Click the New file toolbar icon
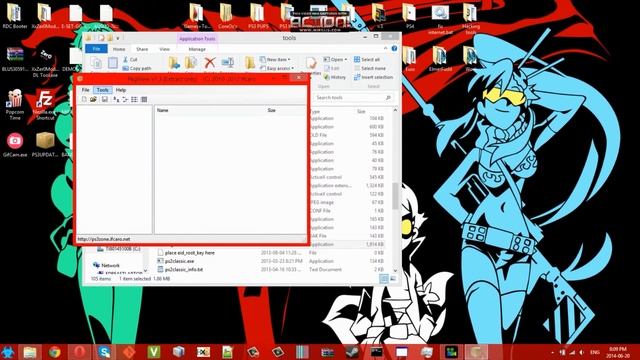Viewport: 640px width, 360px height. [x=84, y=100]
